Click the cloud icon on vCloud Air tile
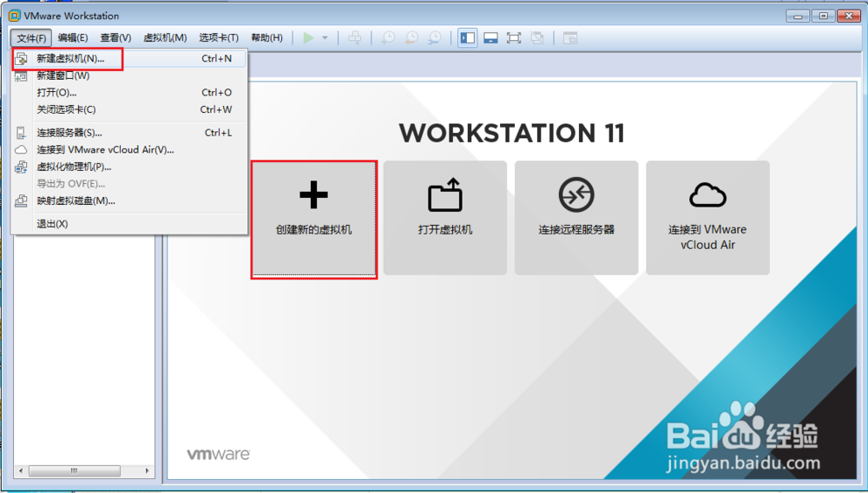The height and width of the screenshot is (493, 868). point(708,194)
